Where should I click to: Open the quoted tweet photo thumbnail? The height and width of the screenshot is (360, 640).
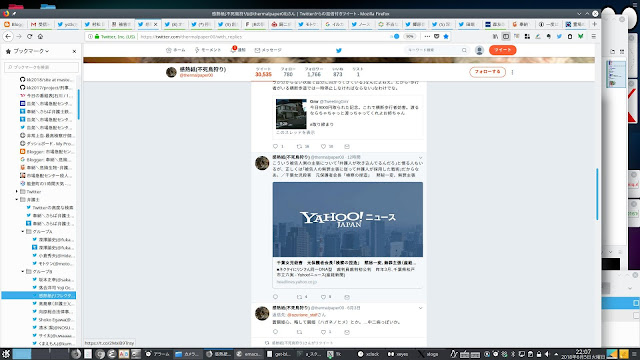tap(291, 114)
